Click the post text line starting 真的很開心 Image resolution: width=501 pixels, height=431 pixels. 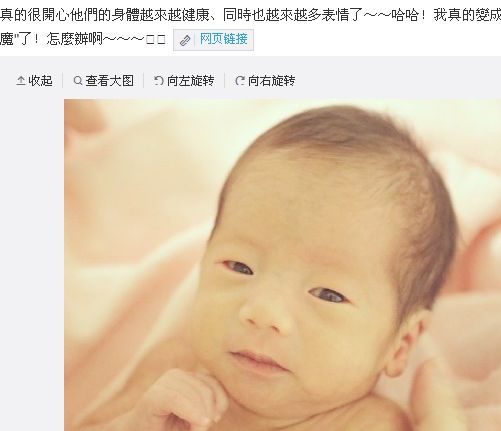[250, 15]
